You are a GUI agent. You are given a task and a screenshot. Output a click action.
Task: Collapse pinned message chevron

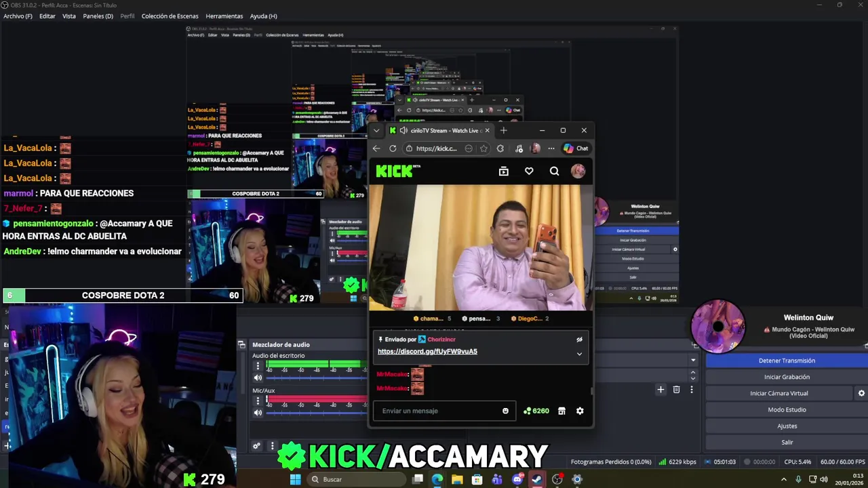pyautogui.click(x=579, y=354)
